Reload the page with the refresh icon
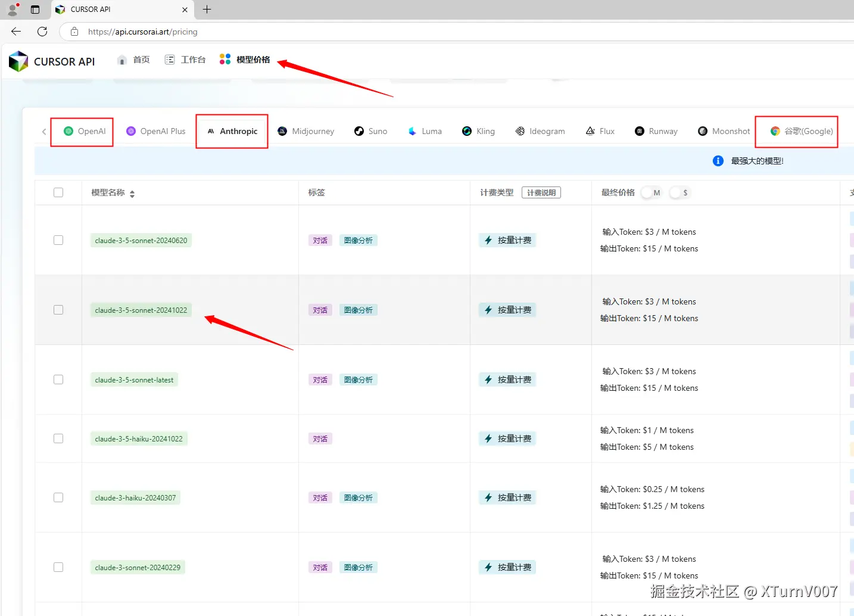Viewport: 854px width, 616px height. click(x=42, y=32)
